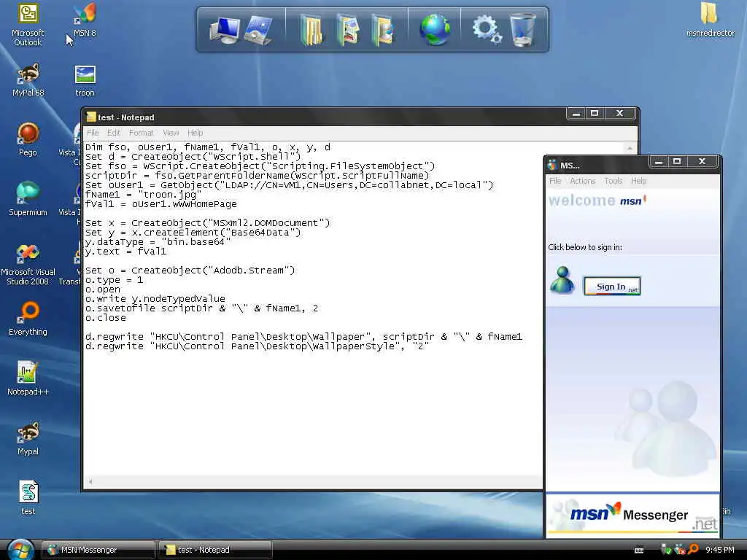Click the line 'y.text = fVal1'
The height and width of the screenshot is (560, 747).
125,252
